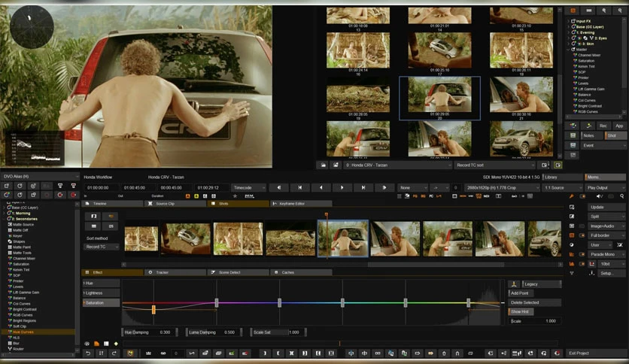
Task: Open the 2880x1620p resolution dropdown
Action: tap(503, 187)
